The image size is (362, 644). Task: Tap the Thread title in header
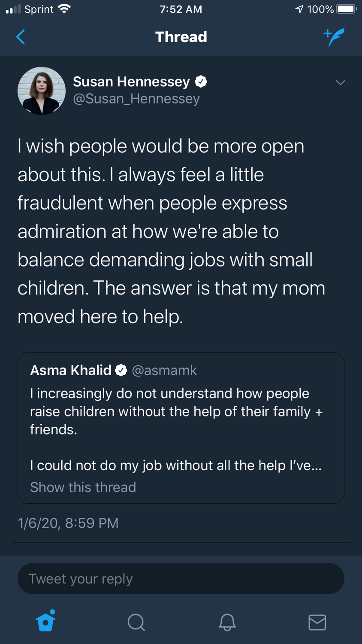tap(181, 37)
